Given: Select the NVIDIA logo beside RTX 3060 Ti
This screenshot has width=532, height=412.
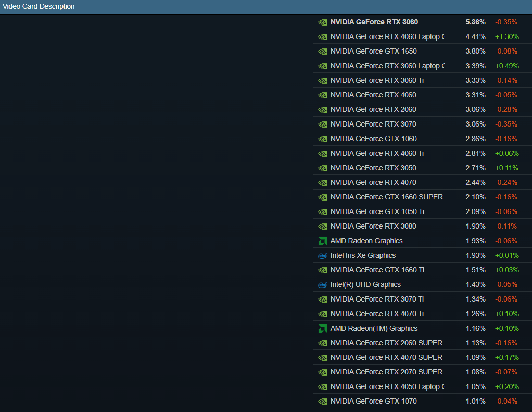Looking at the screenshot, I should (323, 81).
